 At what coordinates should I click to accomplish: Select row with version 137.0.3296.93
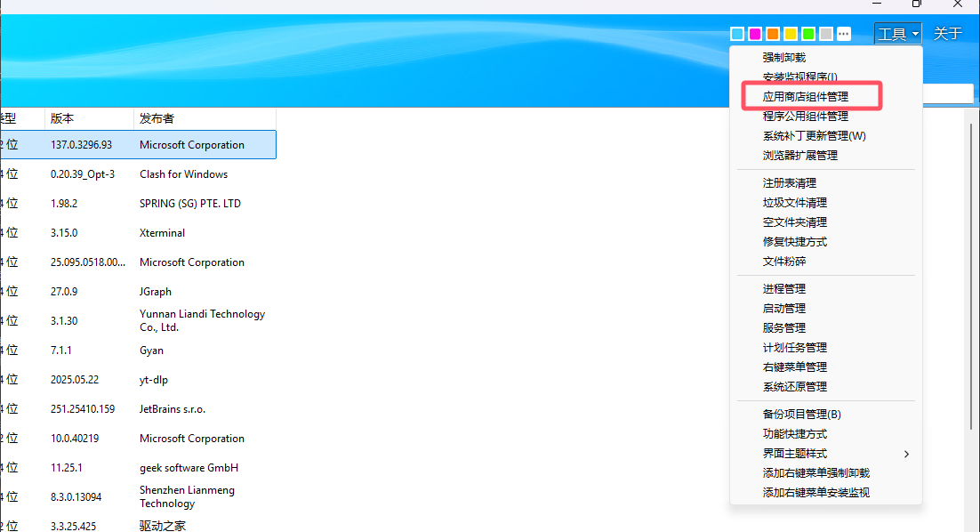[x=138, y=144]
